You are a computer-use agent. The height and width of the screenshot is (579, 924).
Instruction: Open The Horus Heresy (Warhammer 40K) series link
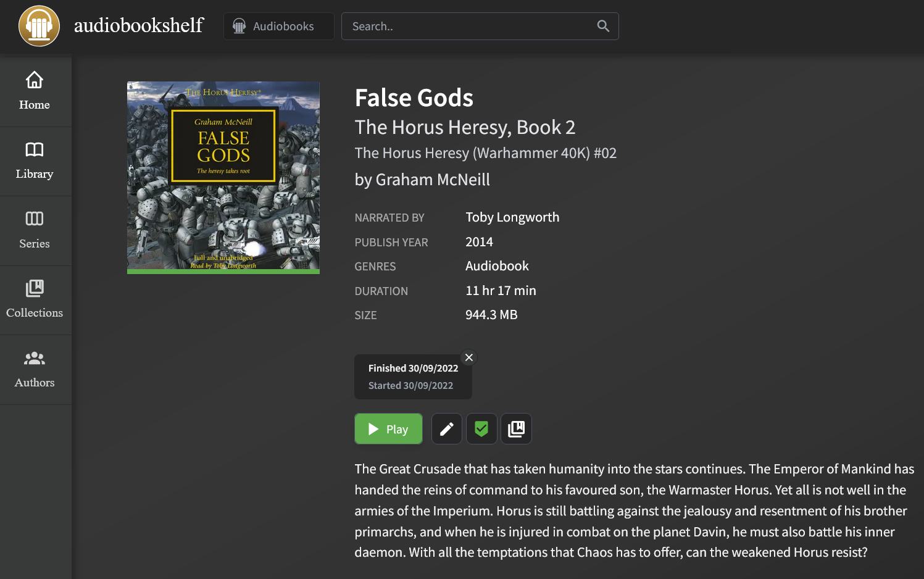point(485,152)
